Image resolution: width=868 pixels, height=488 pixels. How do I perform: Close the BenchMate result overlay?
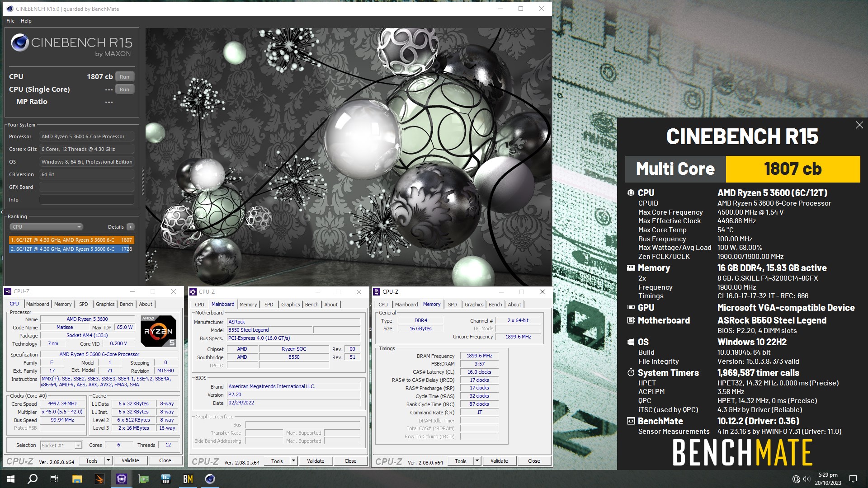click(859, 125)
